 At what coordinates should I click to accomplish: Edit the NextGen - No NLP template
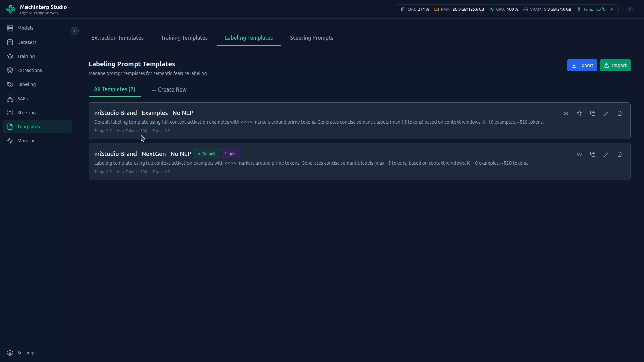pos(606,154)
